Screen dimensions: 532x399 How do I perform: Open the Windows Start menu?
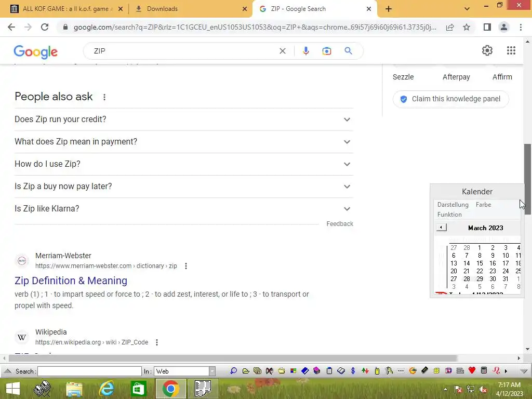[13, 389]
